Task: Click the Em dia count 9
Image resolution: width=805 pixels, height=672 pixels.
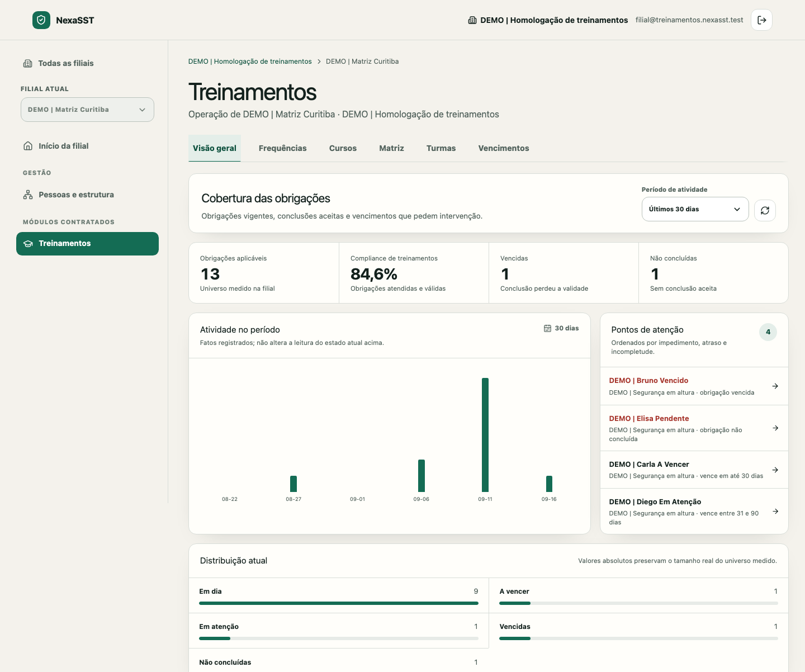Action: point(476,591)
